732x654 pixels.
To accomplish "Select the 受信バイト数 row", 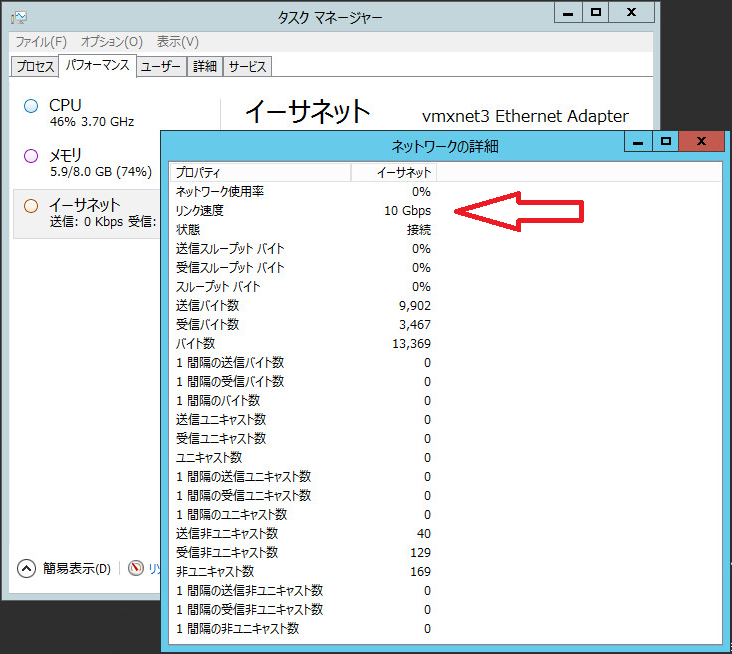I will (303, 325).
